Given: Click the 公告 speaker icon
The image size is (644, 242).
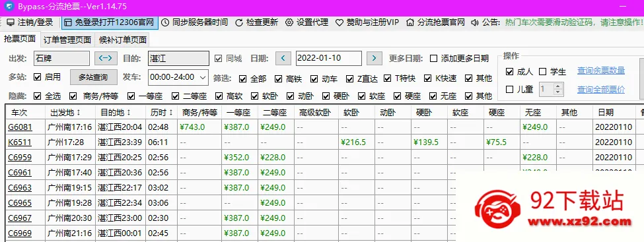Looking at the screenshot, I should pos(475,22).
